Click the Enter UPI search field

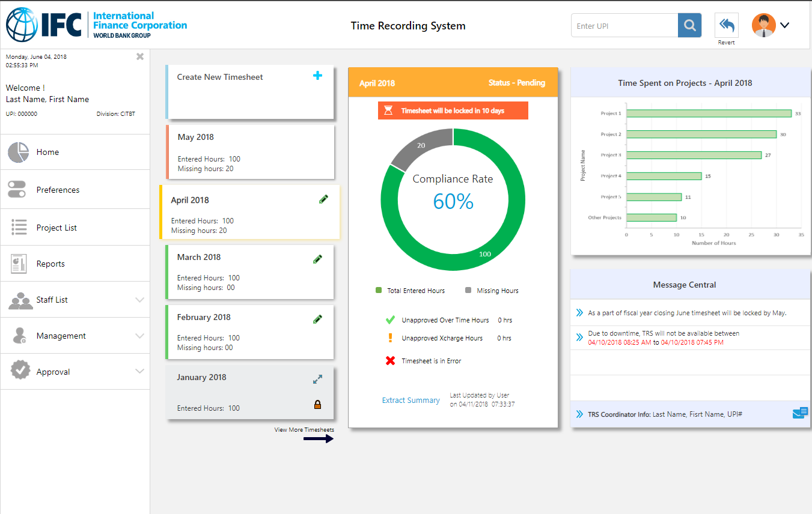624,26
